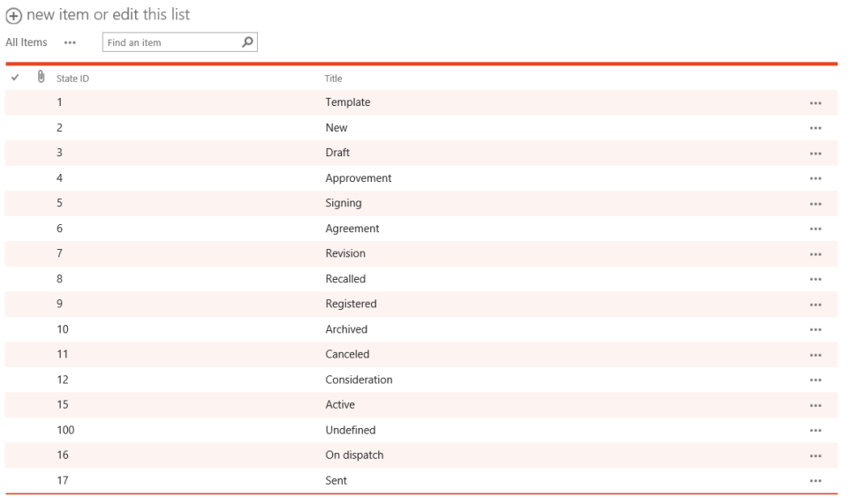848x504 pixels.
Task: Sort by the Title column header
Action: tap(333, 79)
